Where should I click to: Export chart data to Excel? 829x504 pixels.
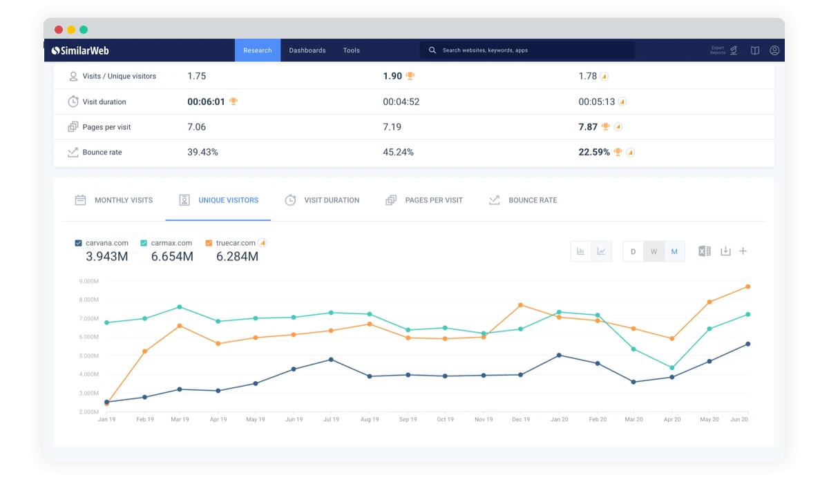pyautogui.click(x=704, y=251)
